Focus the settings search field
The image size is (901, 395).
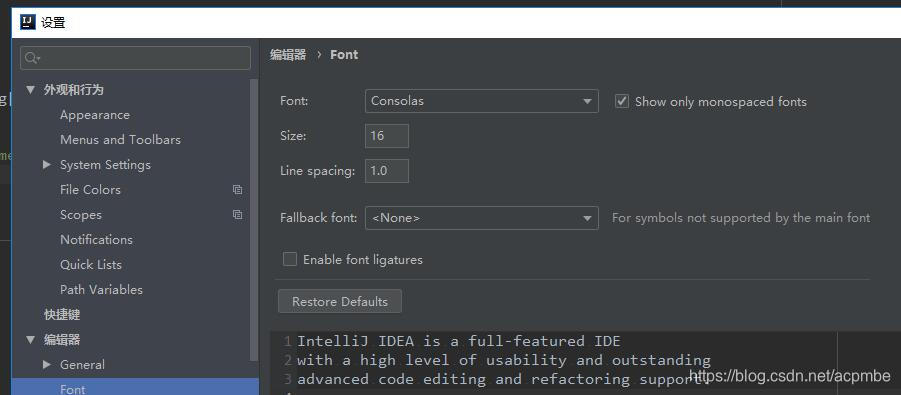click(135, 58)
